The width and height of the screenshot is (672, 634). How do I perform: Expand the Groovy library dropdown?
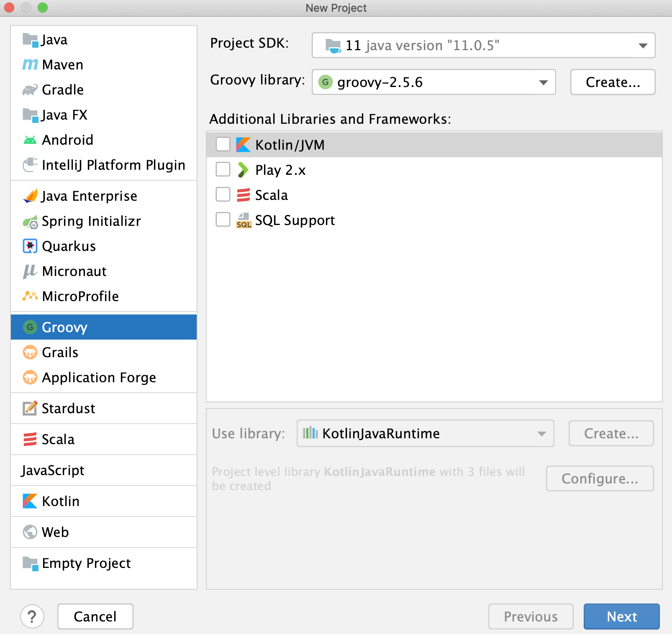pos(543,82)
